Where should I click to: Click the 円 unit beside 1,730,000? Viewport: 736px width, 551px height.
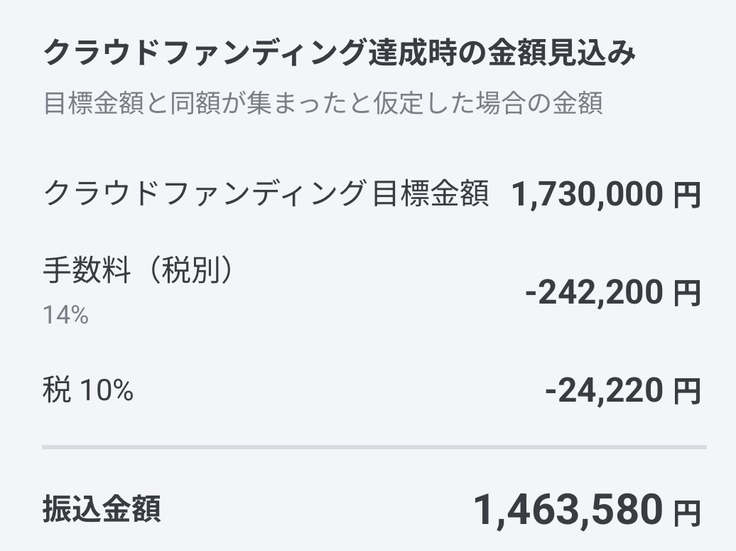(686, 195)
